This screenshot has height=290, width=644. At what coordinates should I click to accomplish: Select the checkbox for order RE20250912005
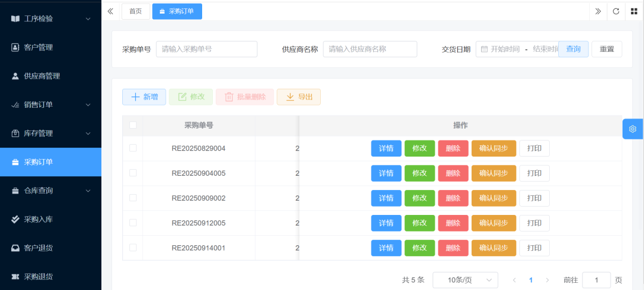[133, 223]
